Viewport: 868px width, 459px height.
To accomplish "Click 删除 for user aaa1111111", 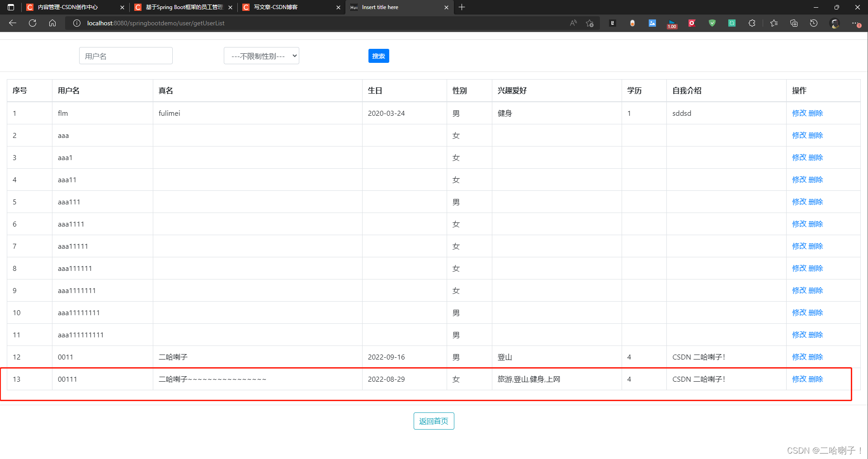I will click(x=816, y=290).
